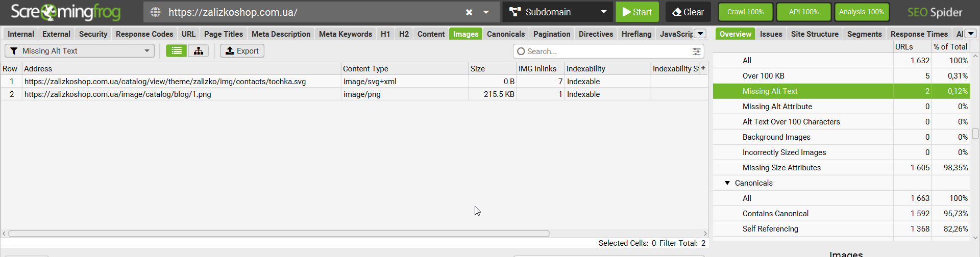The height and width of the screenshot is (257, 980).
Task: Click the Clear button
Action: pos(688,12)
